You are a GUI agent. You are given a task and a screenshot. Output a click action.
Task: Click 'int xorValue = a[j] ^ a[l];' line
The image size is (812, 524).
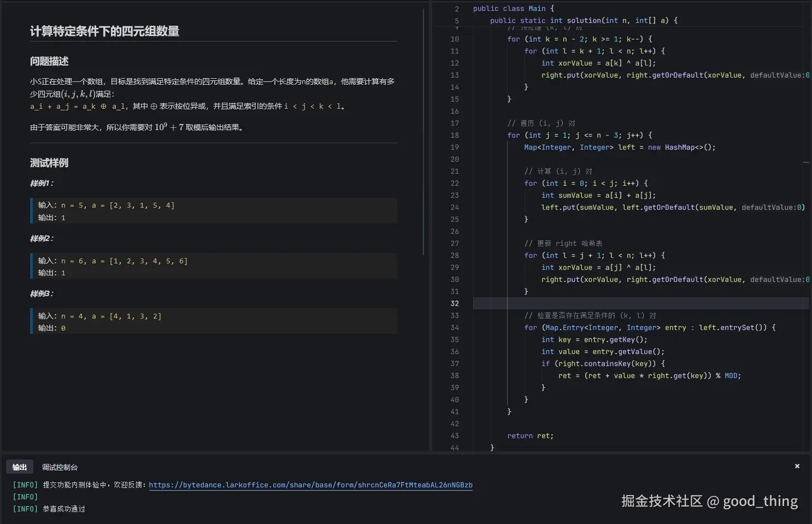(598, 267)
